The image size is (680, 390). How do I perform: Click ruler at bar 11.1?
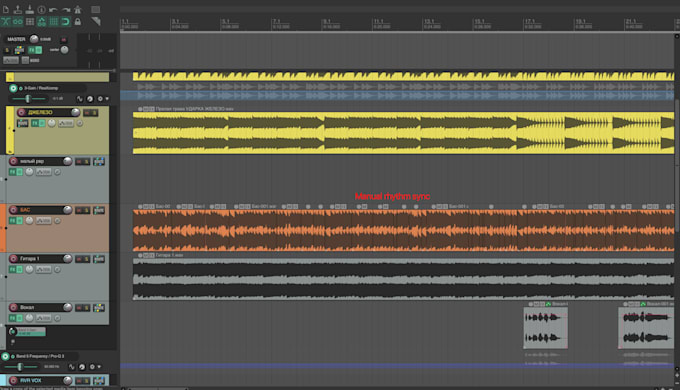click(x=379, y=21)
